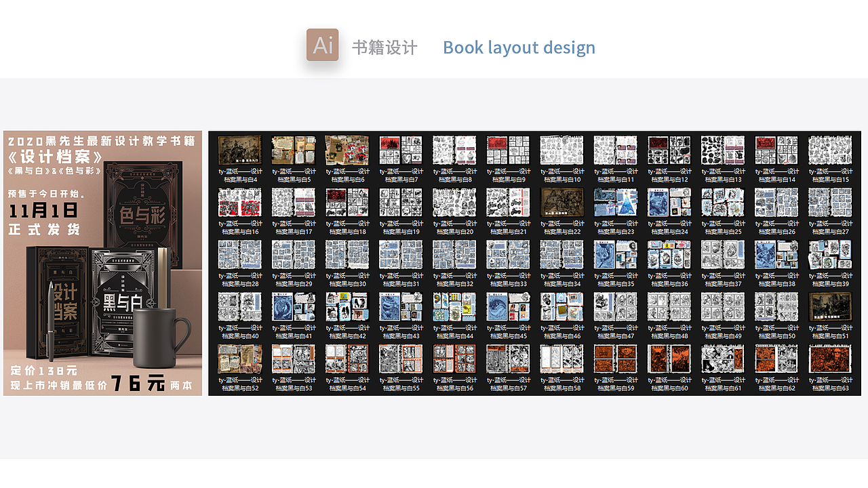Open thumbnail 设计档案黑与白16
This screenshot has height=488, width=868.
click(x=239, y=202)
